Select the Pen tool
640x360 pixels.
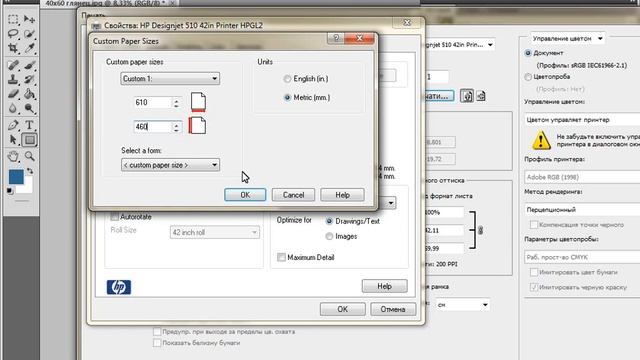[13, 125]
